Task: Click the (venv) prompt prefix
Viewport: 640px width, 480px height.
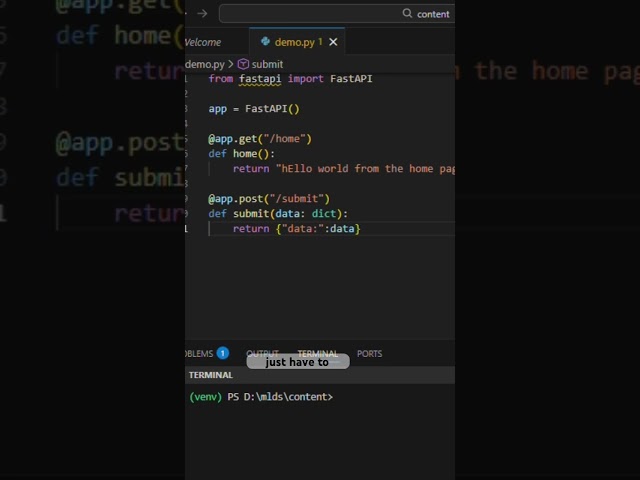Action: 206,397
